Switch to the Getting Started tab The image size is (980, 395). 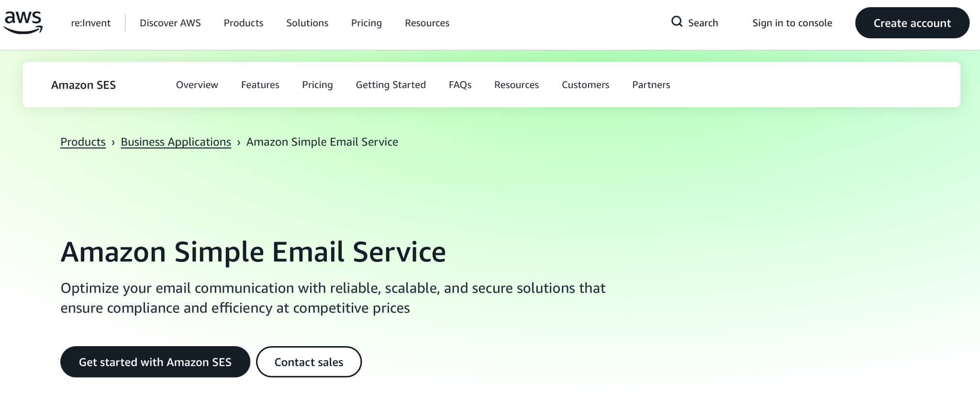point(390,85)
